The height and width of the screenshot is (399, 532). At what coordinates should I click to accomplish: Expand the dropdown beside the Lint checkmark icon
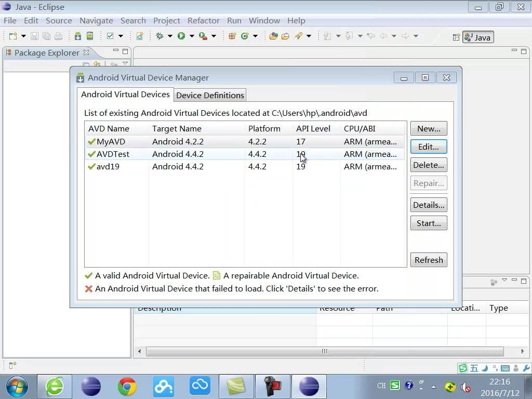pos(121,36)
